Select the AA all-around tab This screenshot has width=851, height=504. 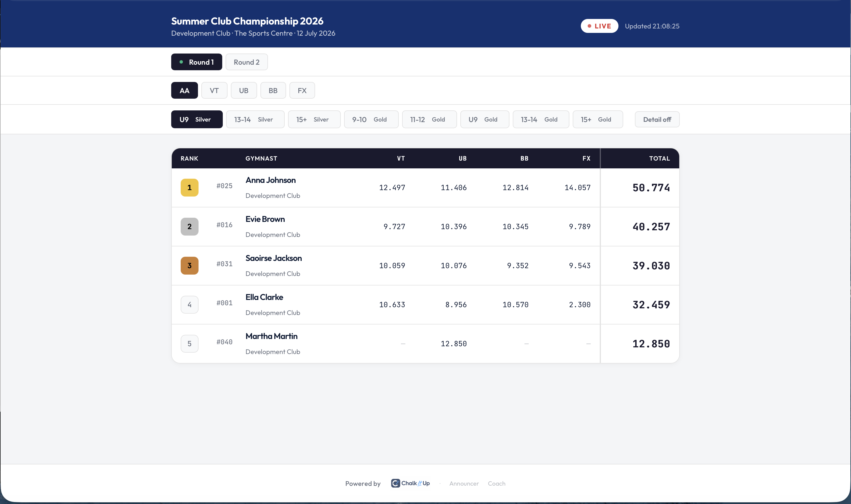185,90
